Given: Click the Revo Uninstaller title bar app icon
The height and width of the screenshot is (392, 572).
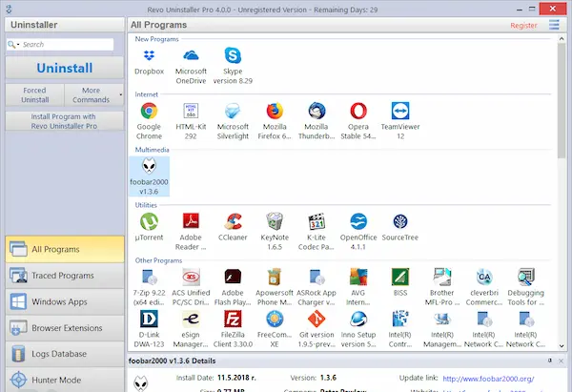Looking at the screenshot, I should tap(9, 10).
